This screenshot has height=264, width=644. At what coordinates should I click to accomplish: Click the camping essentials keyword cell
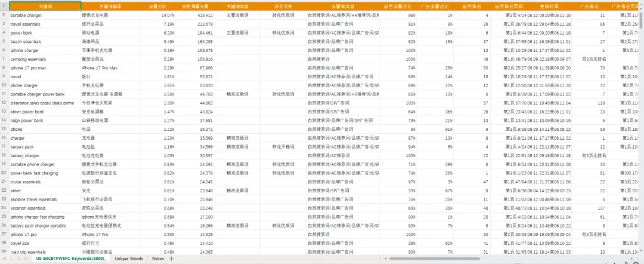tap(45, 59)
